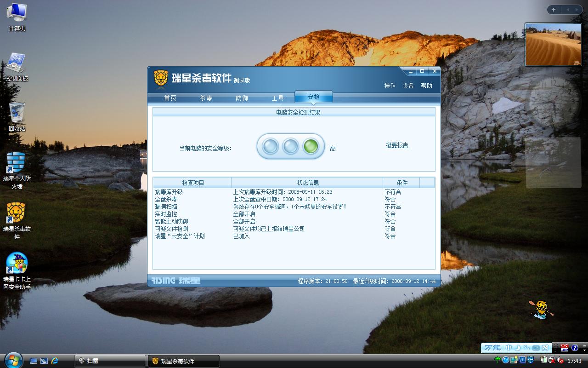Click the 网 icon on IME bar
Screen dimensions: 588x368
tap(545, 348)
